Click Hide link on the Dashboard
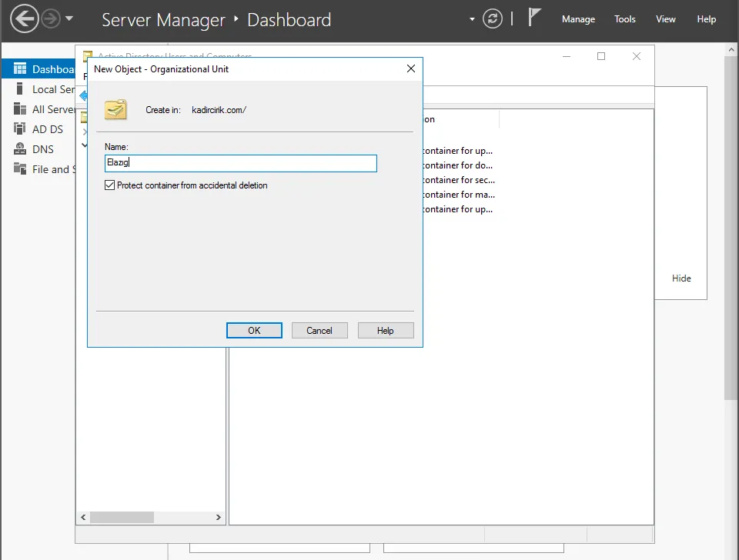This screenshot has width=739, height=560. point(681,278)
